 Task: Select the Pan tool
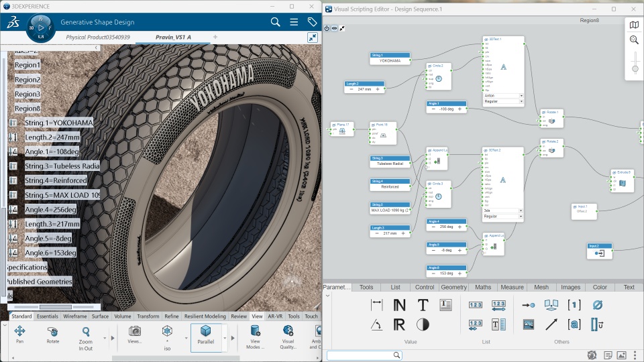pos(19,332)
